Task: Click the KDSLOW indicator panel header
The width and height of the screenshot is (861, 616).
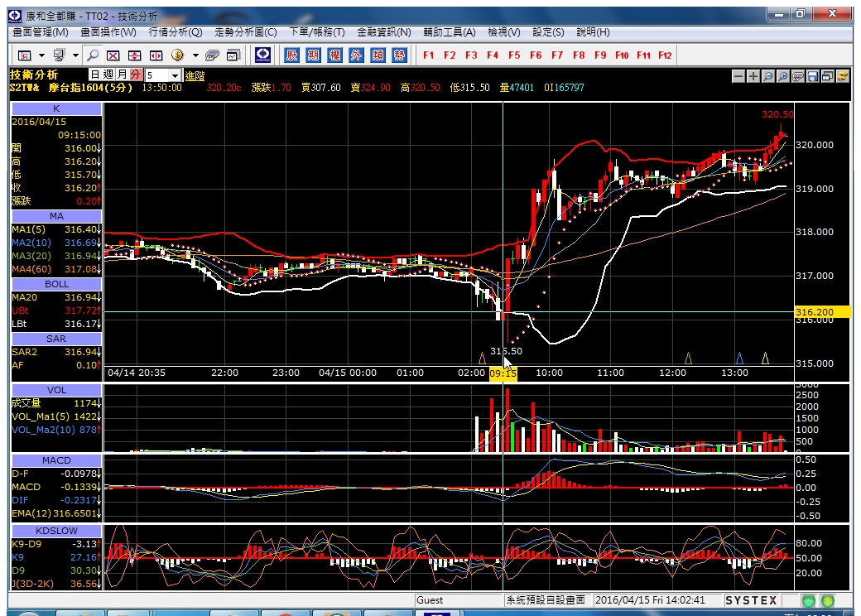Action: coord(56,531)
